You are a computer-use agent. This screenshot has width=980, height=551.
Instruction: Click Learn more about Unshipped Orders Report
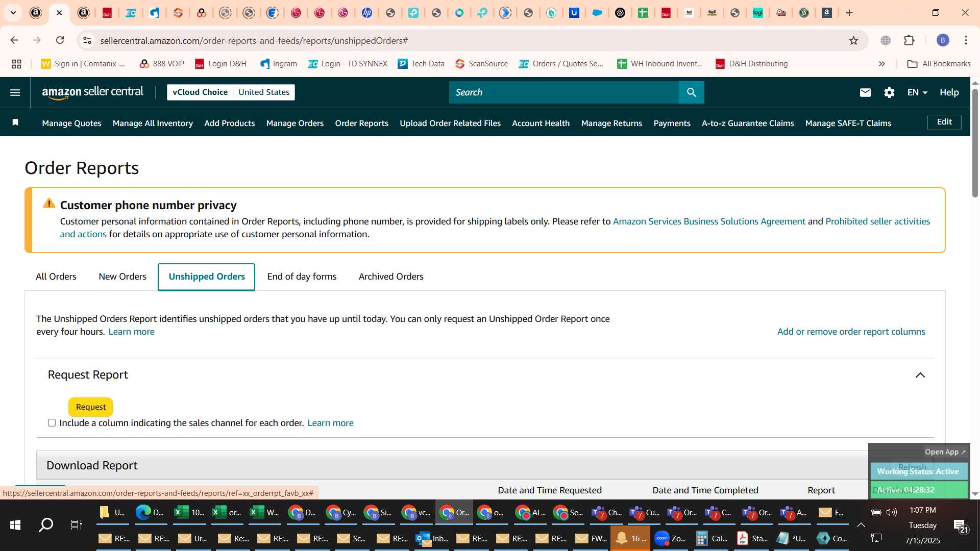click(x=131, y=332)
